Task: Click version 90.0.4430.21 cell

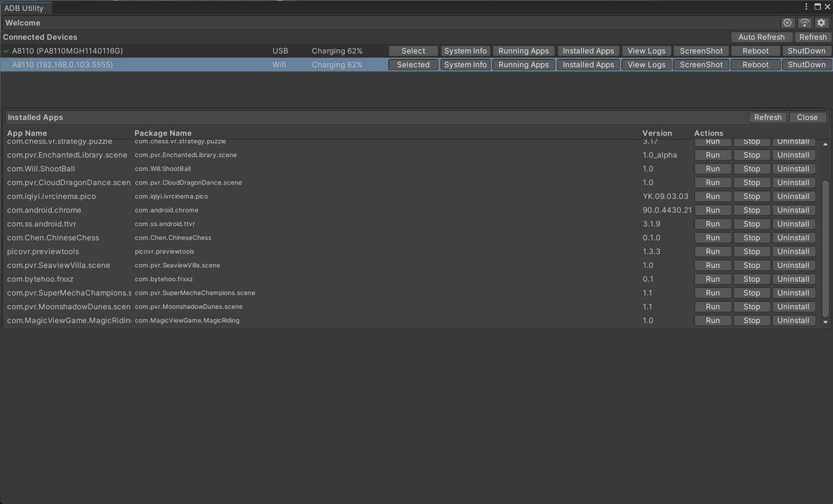Action: pyautogui.click(x=667, y=210)
